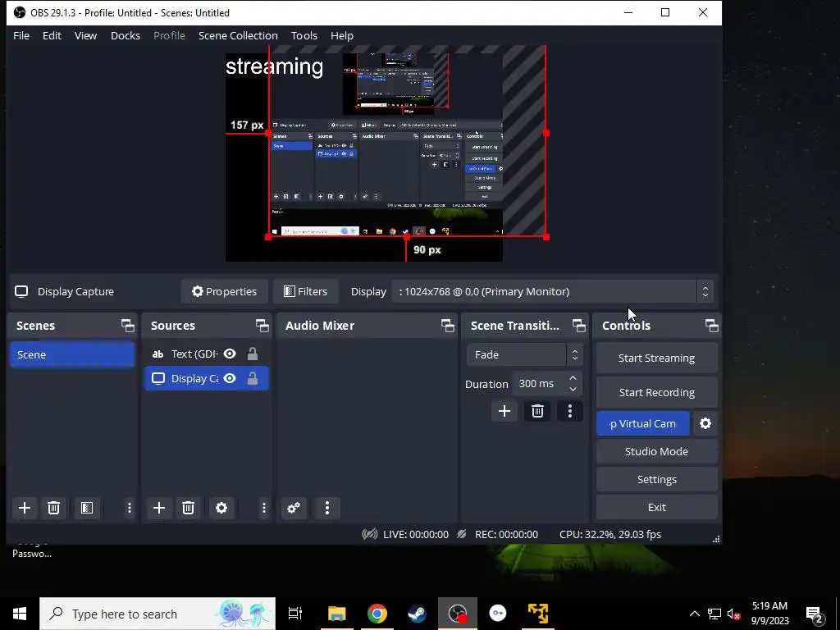Select the Scene item in Scenes list

click(x=72, y=354)
